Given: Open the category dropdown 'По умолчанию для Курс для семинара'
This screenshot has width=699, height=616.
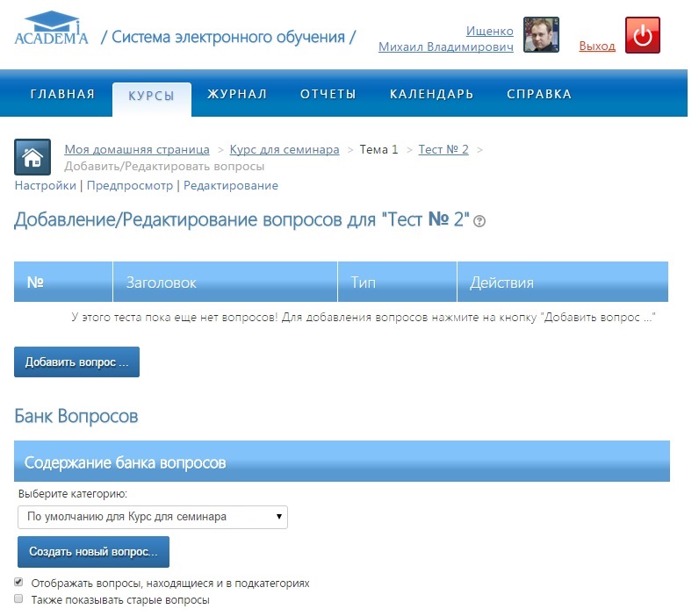Looking at the screenshot, I should click(x=153, y=517).
